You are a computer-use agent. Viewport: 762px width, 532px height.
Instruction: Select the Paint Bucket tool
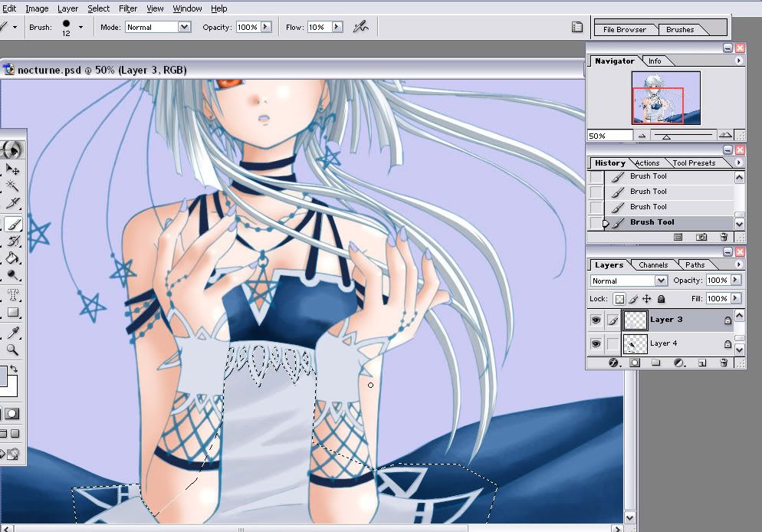click(12, 258)
